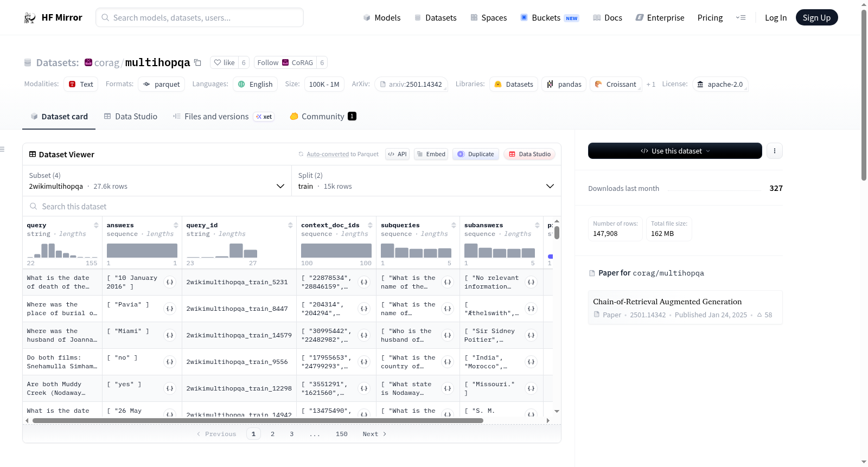Sort by the answers column
This screenshot has width=868, height=467.
(x=176, y=225)
